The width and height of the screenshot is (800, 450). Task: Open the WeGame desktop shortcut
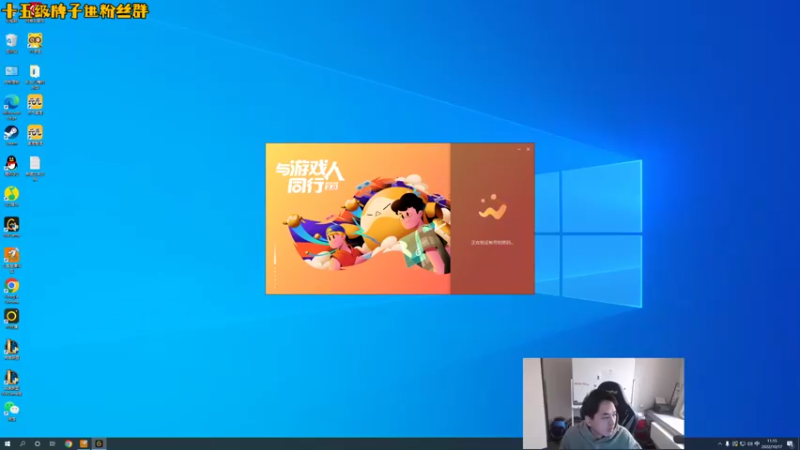point(11,227)
